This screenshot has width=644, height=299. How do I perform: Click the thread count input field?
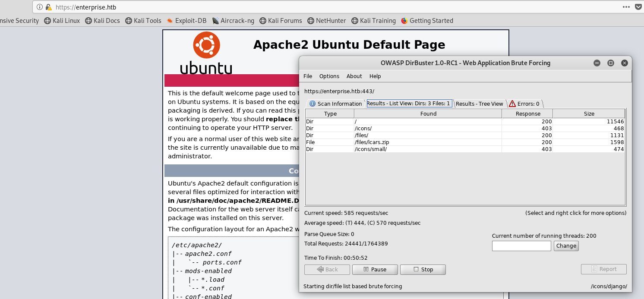[x=521, y=246]
